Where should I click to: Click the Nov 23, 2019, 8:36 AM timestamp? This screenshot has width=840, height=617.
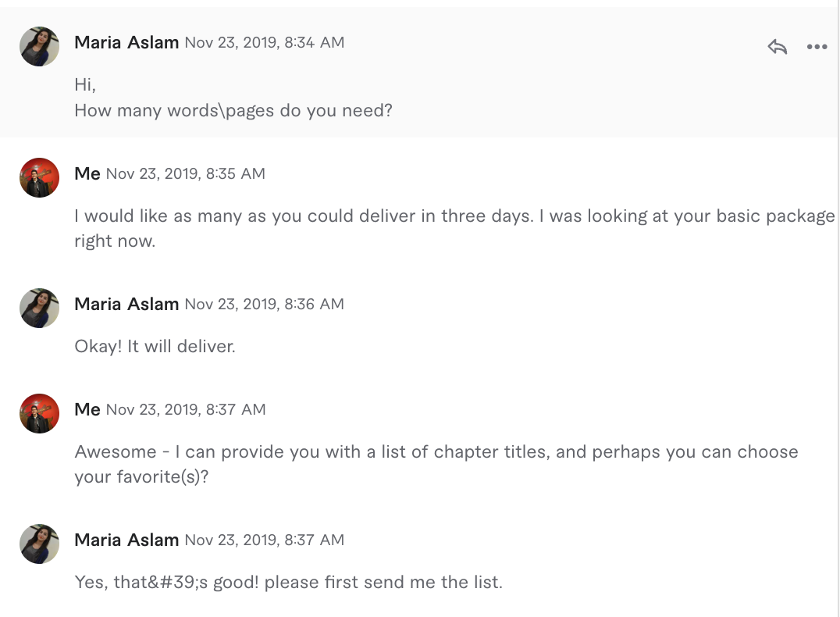click(264, 305)
